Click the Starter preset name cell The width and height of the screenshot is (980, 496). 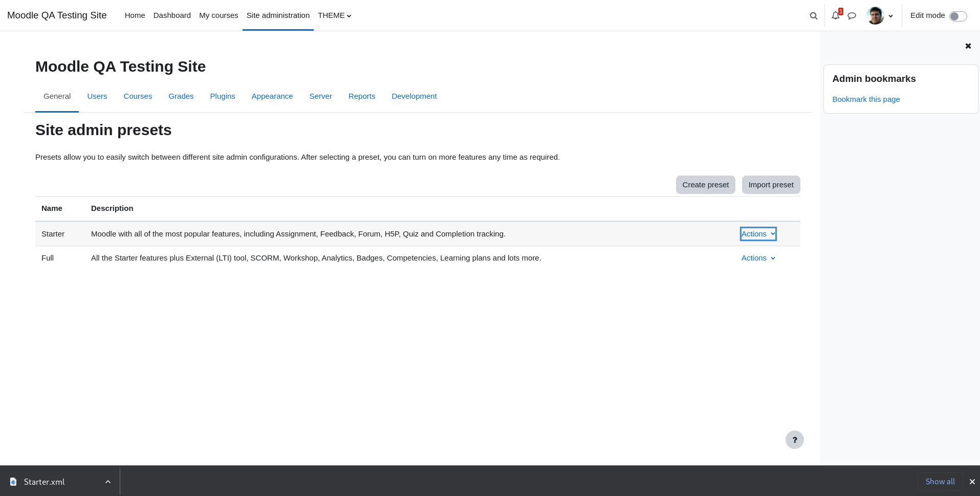click(x=53, y=234)
